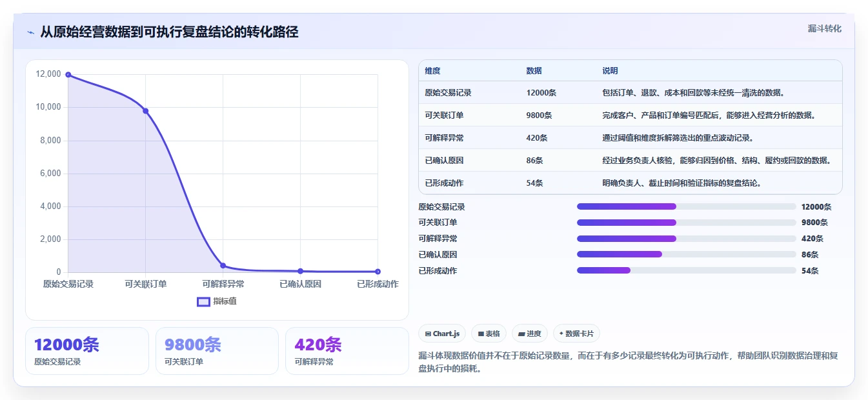
Task: Click the 54条 cell in the table
Action: pos(534,183)
